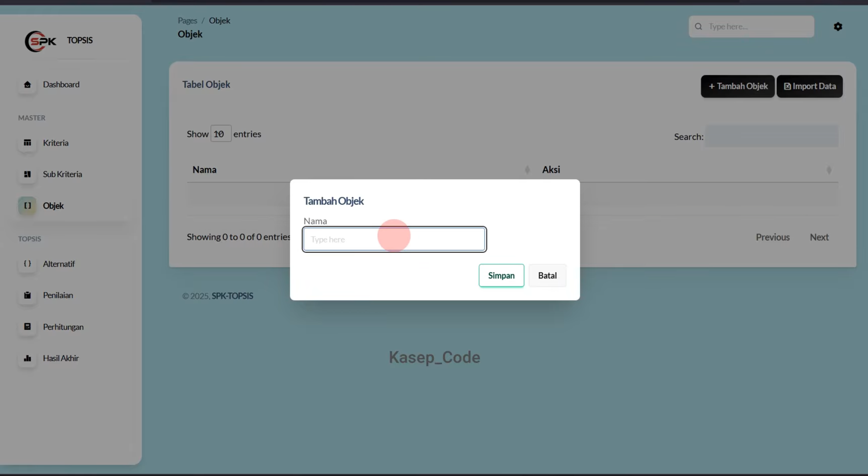Sort by the Nama column arrows

(x=527, y=170)
